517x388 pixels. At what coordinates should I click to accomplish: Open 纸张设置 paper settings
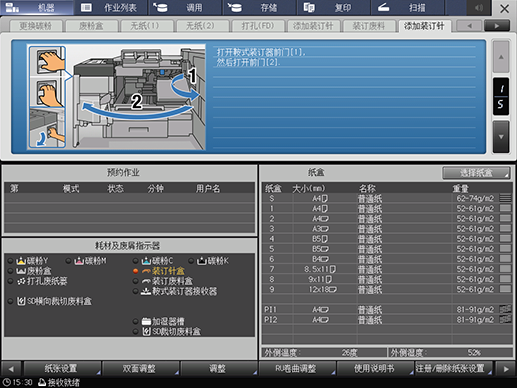[62, 369]
